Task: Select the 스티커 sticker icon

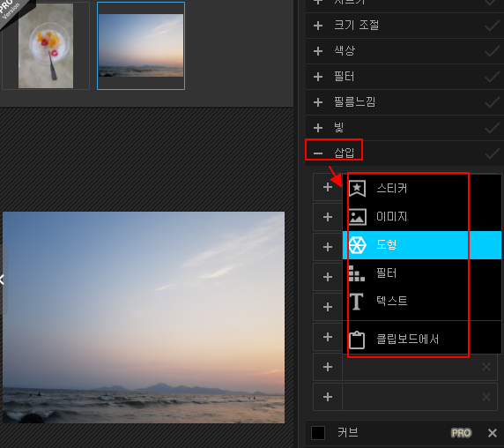Action: tap(357, 188)
